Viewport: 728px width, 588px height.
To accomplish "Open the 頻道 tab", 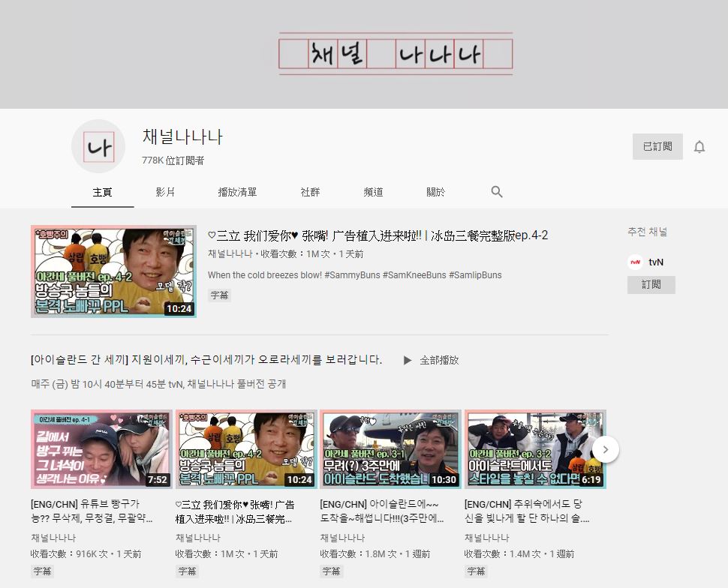I will [373, 192].
